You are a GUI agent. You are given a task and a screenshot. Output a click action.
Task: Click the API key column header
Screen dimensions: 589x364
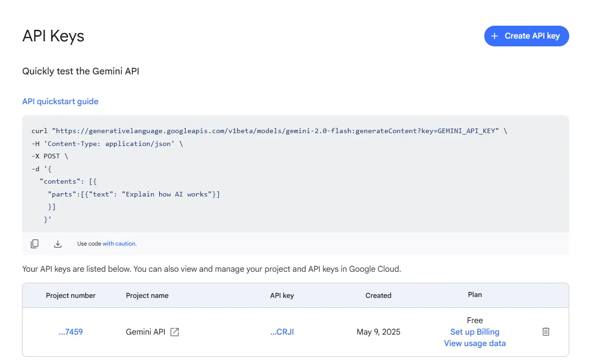(282, 296)
